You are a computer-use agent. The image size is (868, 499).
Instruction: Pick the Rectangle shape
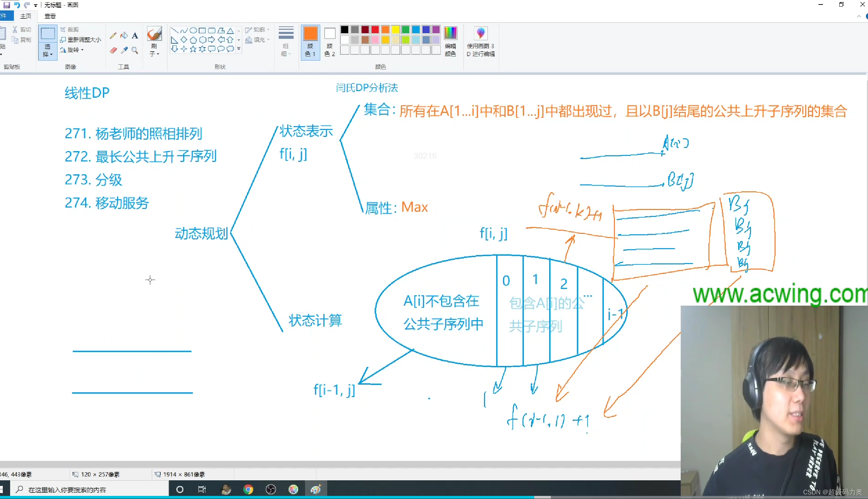(x=203, y=30)
